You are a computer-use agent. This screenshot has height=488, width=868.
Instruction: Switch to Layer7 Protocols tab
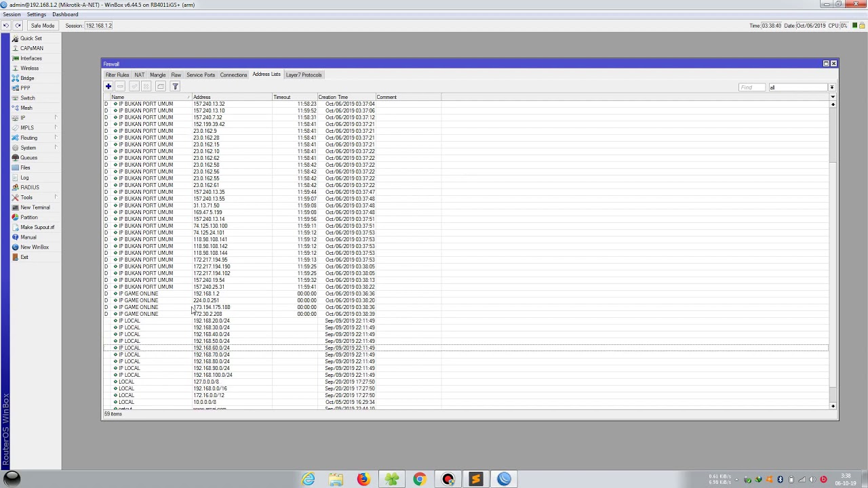[x=304, y=75]
